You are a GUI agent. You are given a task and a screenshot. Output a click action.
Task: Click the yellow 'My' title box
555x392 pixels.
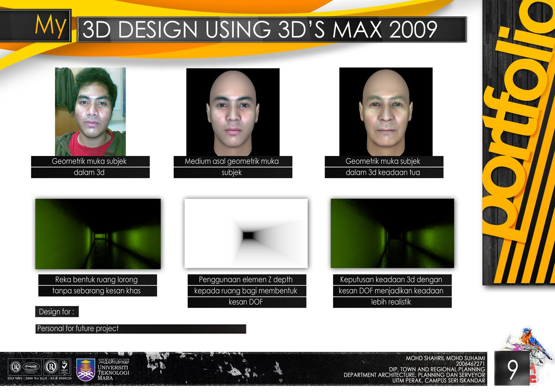(x=35, y=26)
